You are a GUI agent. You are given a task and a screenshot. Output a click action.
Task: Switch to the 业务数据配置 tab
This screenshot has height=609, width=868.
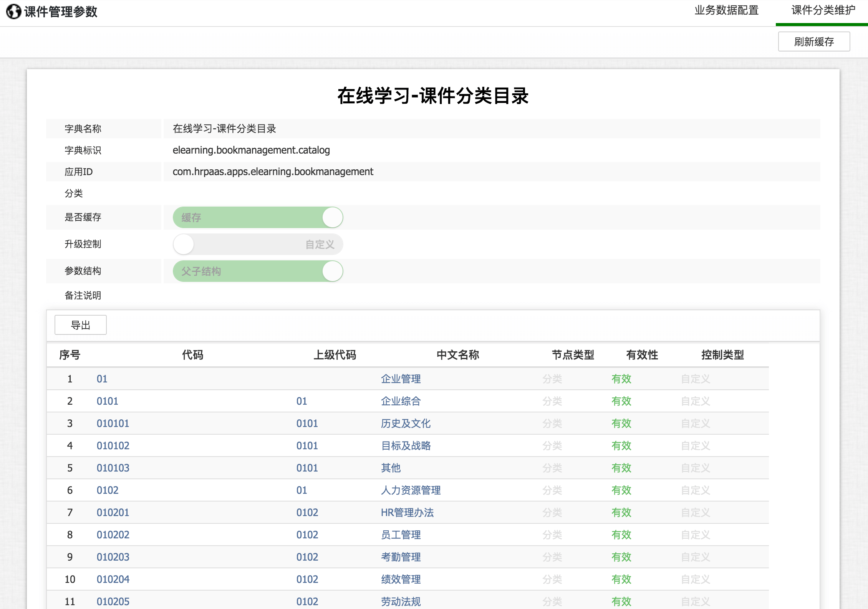(726, 10)
